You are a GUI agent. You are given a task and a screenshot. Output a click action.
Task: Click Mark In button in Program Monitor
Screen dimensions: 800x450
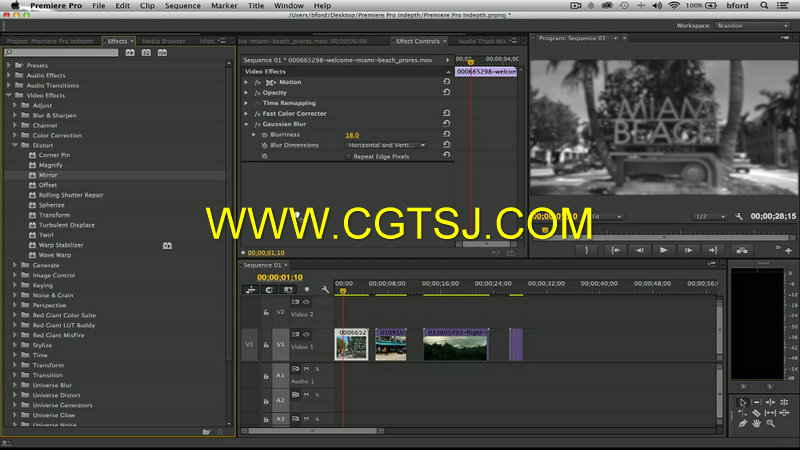coord(587,250)
